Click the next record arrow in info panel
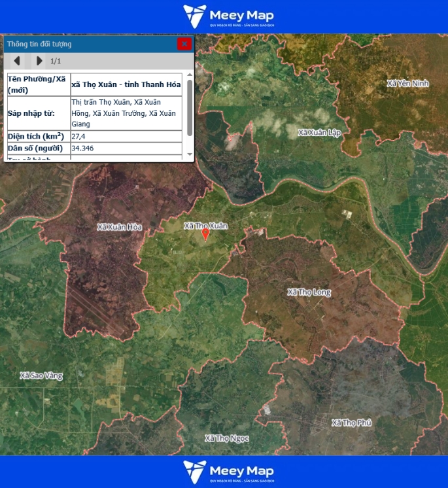 click(39, 61)
